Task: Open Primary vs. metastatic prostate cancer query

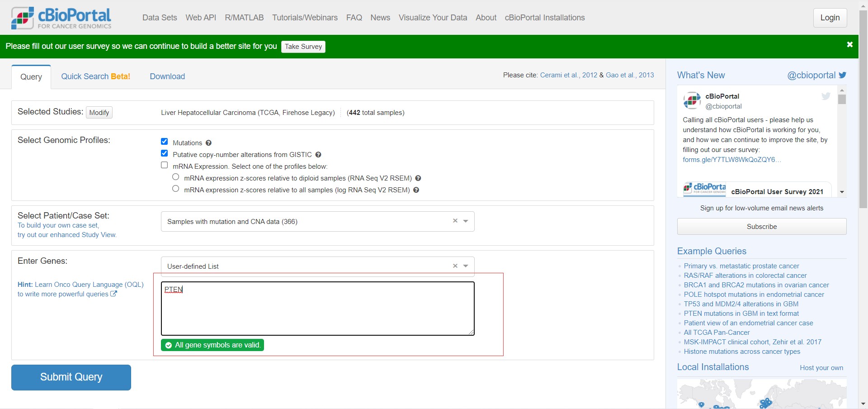Action: 741,266
